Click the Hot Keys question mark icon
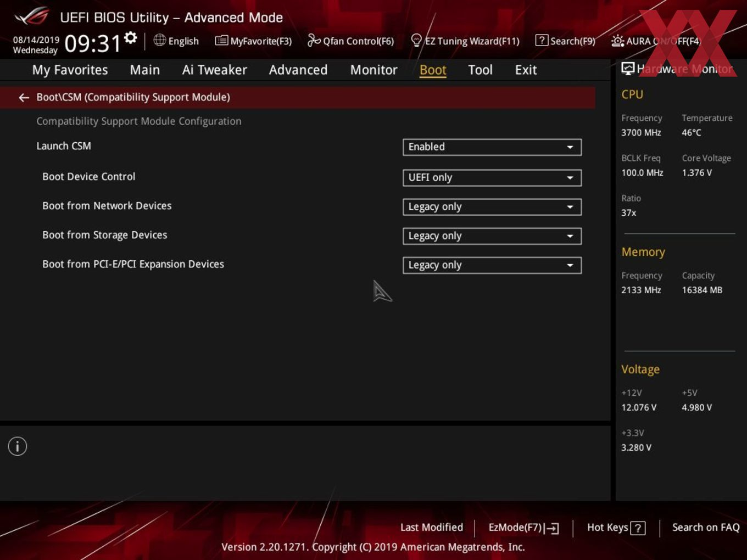 [638, 528]
